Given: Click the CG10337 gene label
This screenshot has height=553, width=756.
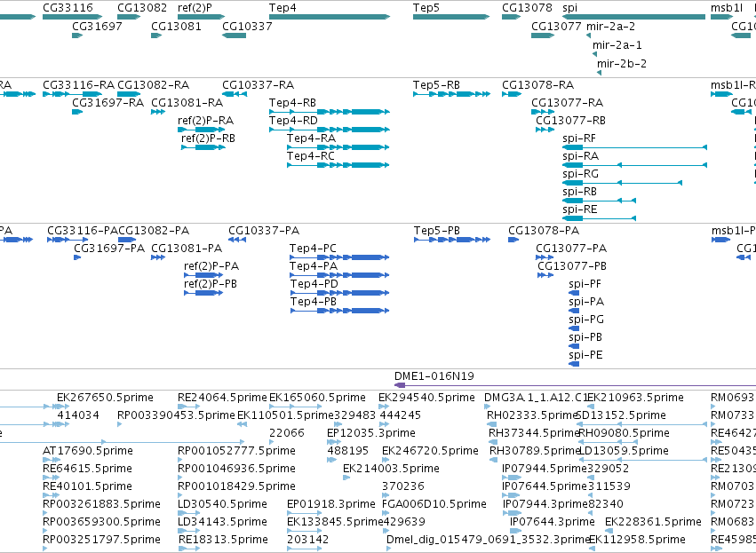Looking at the screenshot, I should (247, 26).
